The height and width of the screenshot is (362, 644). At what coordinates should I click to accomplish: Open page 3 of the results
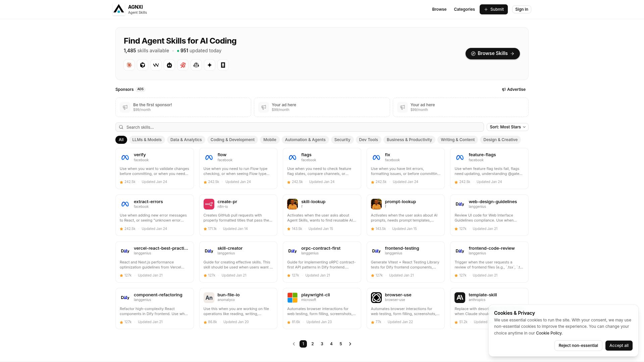[x=322, y=344]
